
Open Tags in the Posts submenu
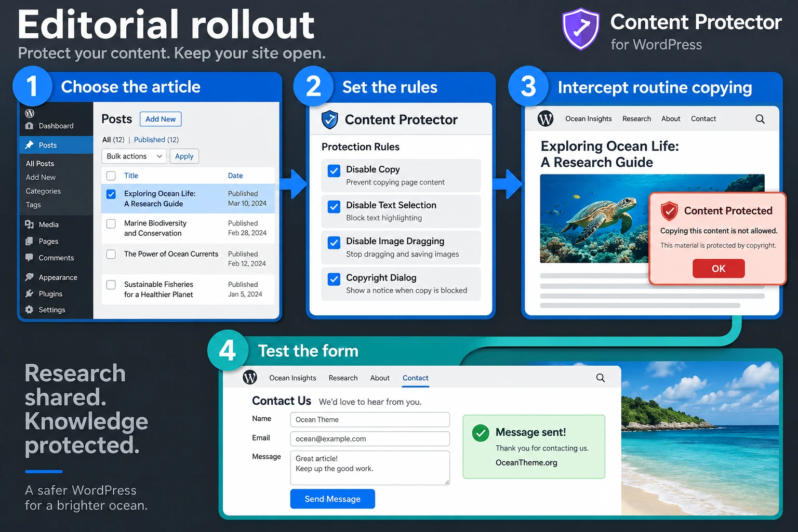(x=33, y=205)
